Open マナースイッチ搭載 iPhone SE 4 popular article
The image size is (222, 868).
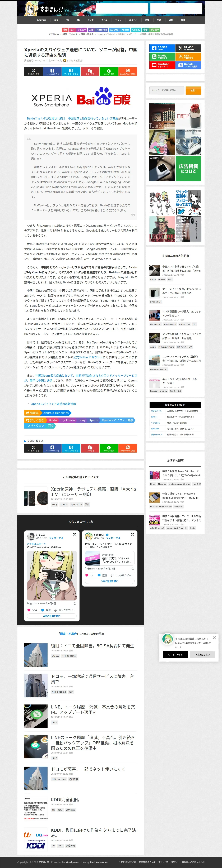pos(182,291)
